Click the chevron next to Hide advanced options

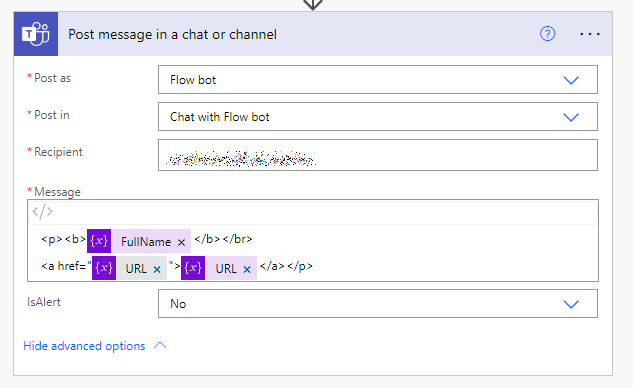160,346
